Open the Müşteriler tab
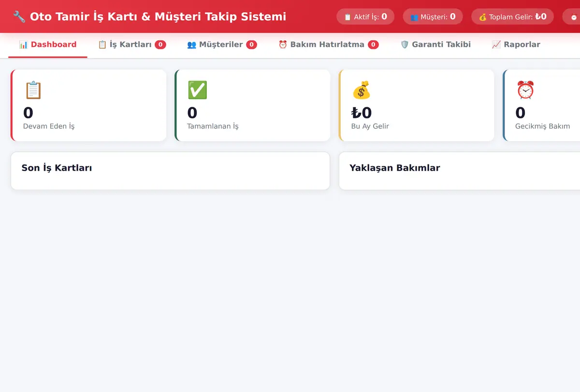This screenshot has height=392, width=580. tap(222, 44)
